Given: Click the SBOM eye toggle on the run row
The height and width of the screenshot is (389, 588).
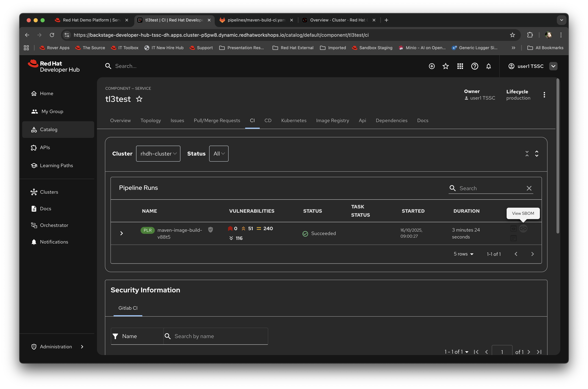Looking at the screenshot, I should (x=514, y=228).
